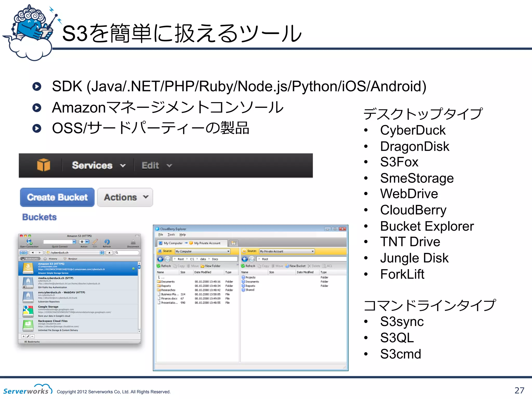Click the Create Bucket button
Viewport: 532px width, 399px height.
coord(57,197)
